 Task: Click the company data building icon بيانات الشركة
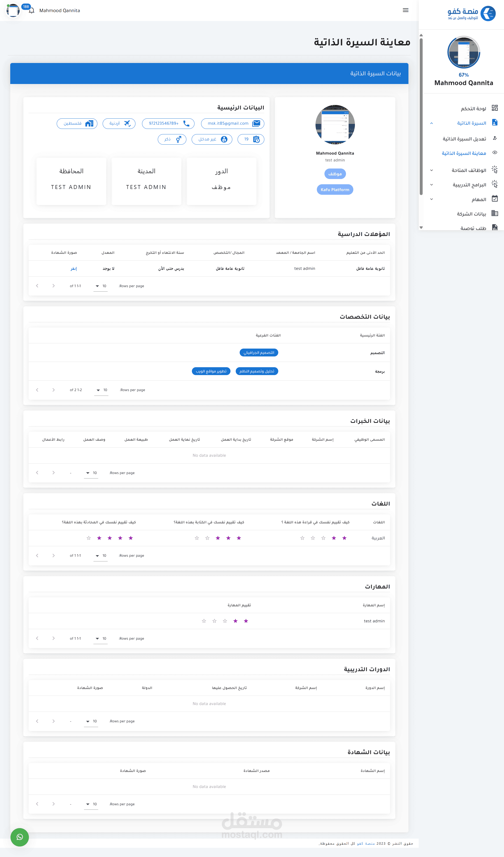coord(495,214)
